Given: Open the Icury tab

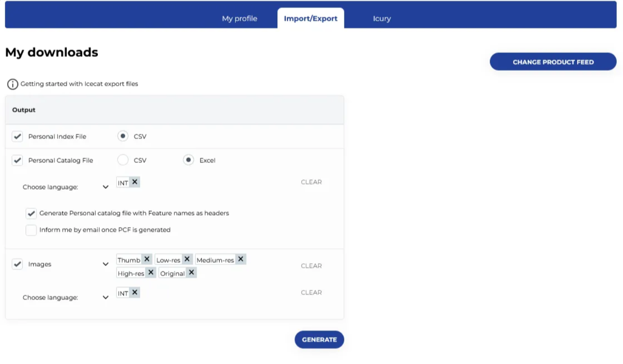Looking at the screenshot, I should (x=382, y=19).
